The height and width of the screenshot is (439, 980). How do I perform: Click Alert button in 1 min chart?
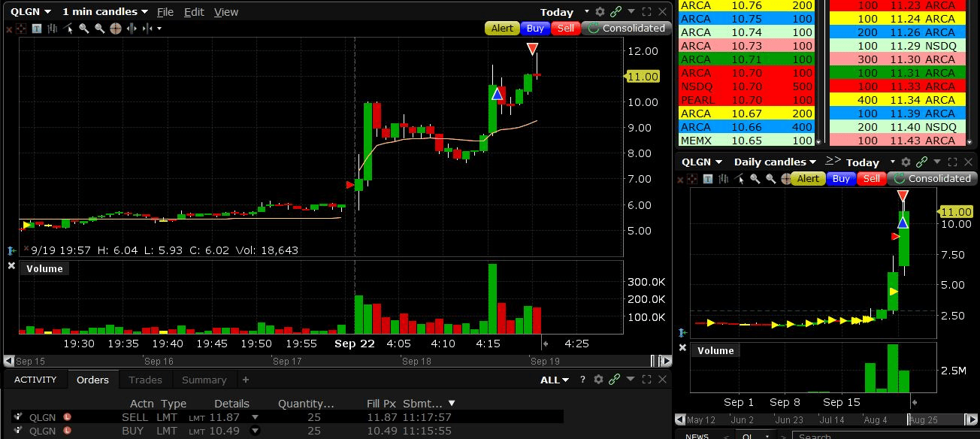502,28
